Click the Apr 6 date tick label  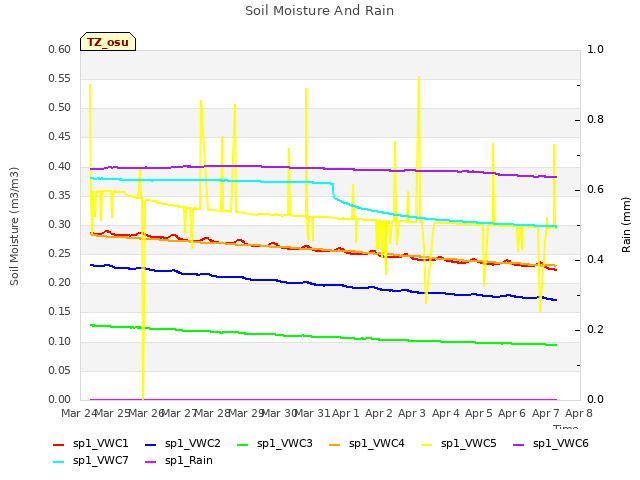click(x=512, y=413)
